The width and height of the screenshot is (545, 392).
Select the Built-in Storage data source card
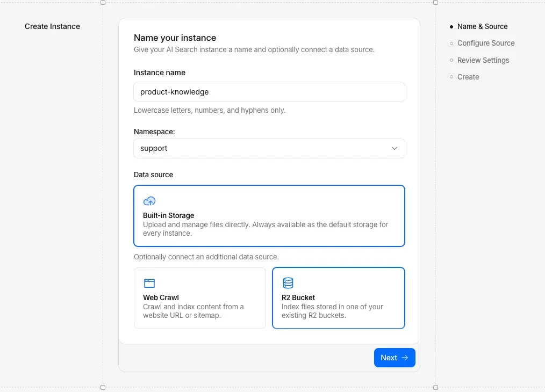tap(269, 215)
